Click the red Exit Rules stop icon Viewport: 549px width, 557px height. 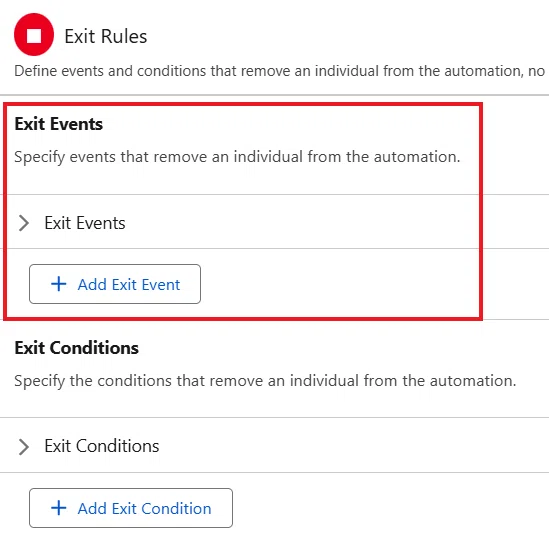tap(34, 35)
